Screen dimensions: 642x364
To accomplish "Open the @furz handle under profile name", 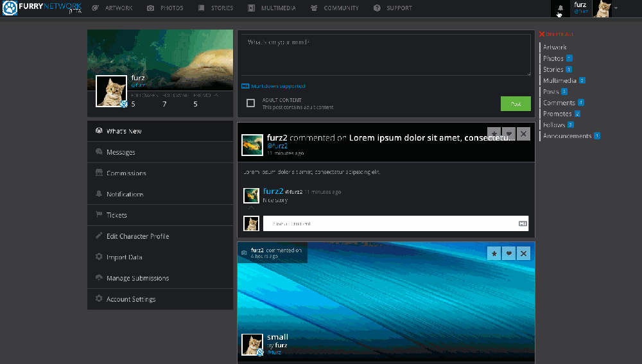I will 138,85.
